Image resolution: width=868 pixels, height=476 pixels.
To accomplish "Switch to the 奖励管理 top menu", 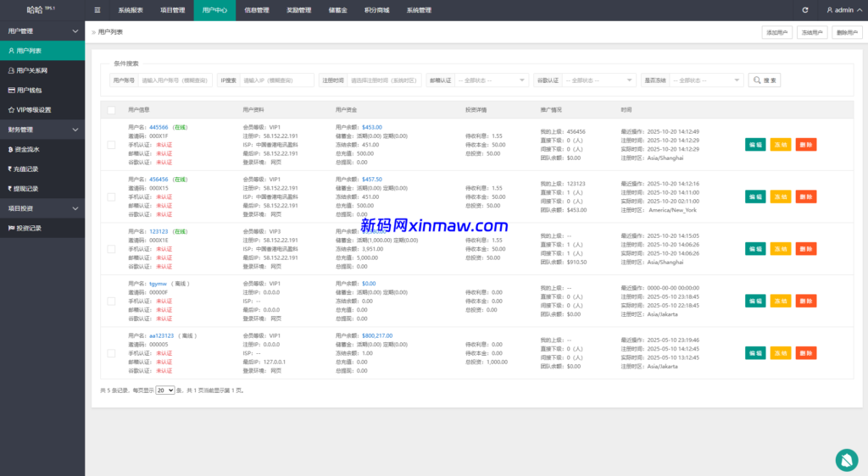I will 298,10.
